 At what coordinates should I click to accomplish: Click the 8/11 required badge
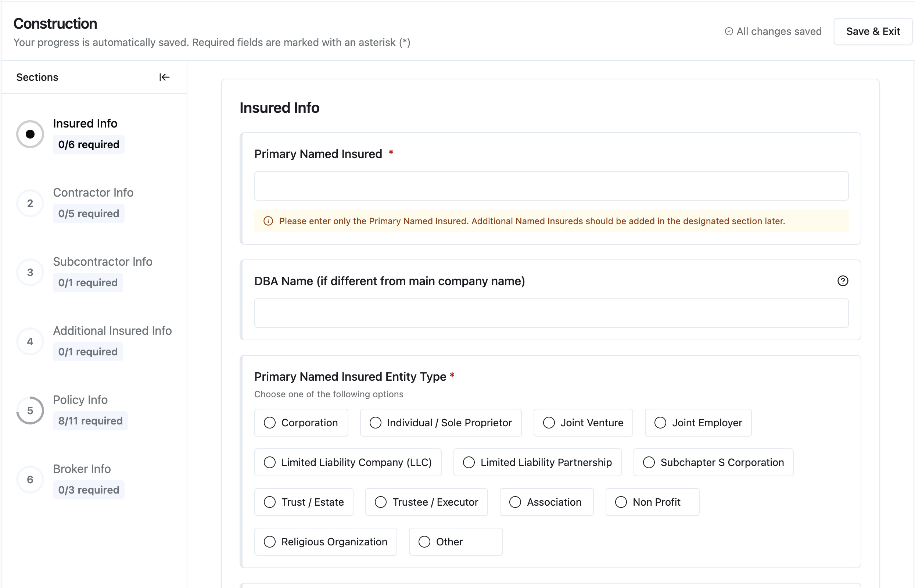tap(90, 421)
